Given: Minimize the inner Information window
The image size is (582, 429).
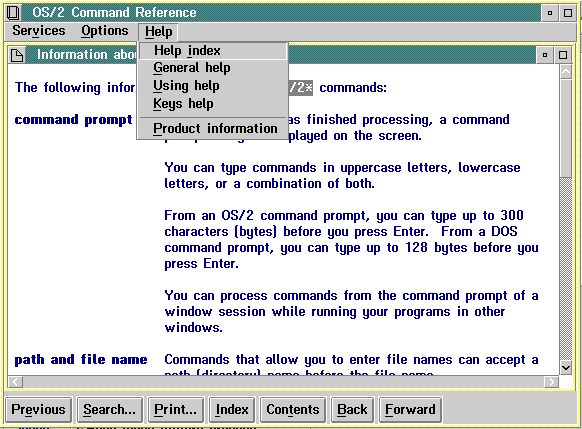Looking at the screenshot, I should (x=545, y=55).
